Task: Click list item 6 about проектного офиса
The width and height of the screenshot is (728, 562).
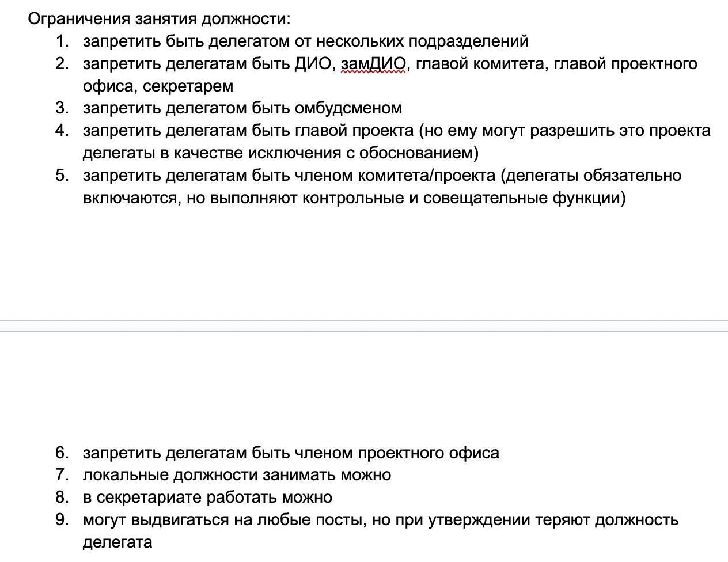Action: [x=291, y=453]
